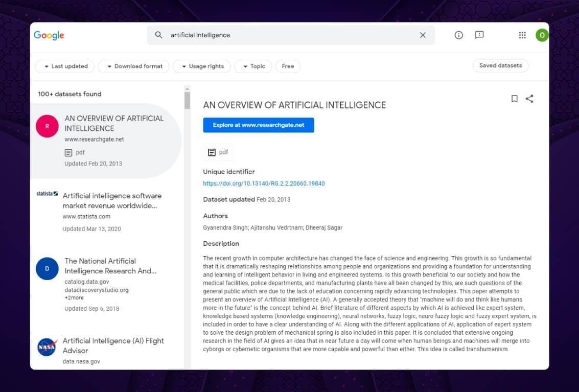Open the send feedback icon
579x392 pixels.
coord(479,35)
